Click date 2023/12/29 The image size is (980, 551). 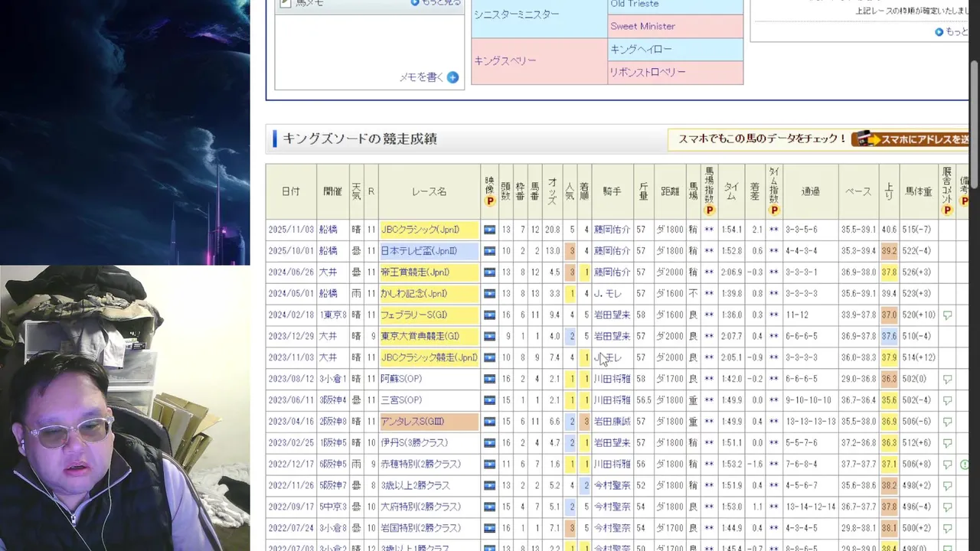[x=291, y=336]
